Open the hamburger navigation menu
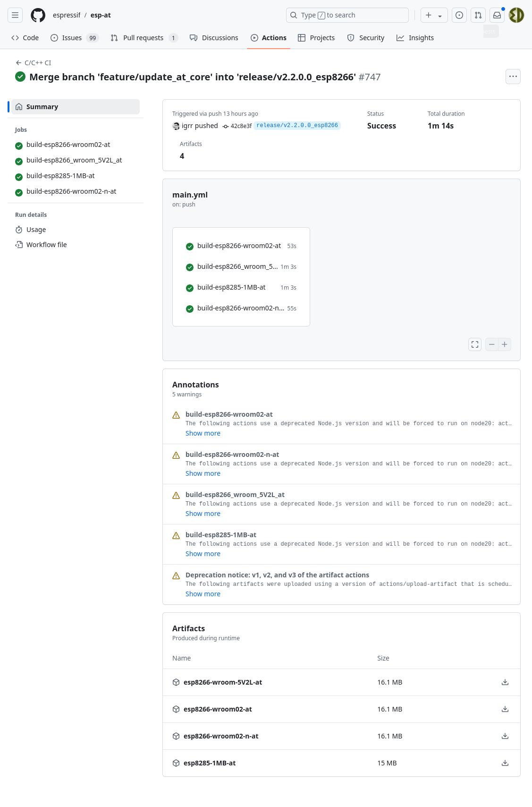This screenshot has width=532, height=807. click(x=15, y=15)
